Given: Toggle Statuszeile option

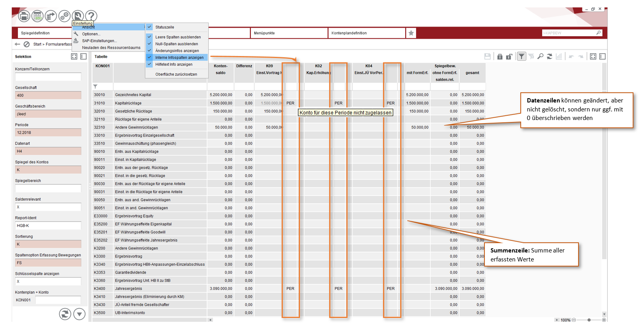Looking at the screenshot, I should click(177, 27).
